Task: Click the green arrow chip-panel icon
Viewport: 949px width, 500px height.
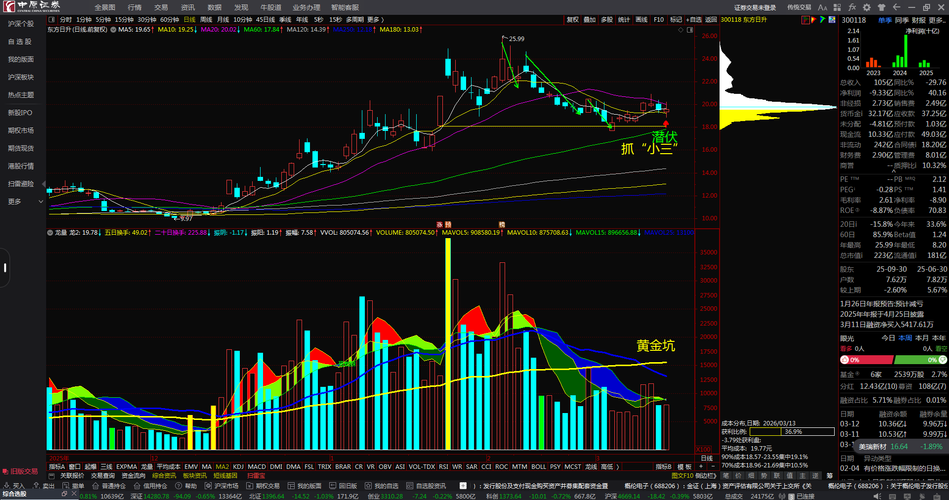Action: [823, 20]
